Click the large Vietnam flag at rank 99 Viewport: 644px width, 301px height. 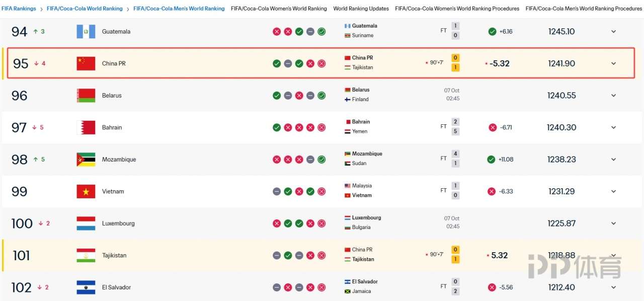tap(86, 191)
